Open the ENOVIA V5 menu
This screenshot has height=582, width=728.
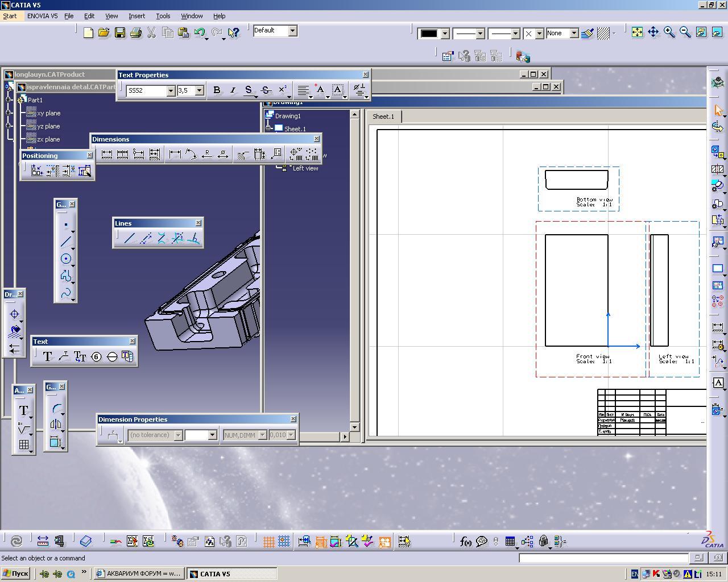point(42,16)
